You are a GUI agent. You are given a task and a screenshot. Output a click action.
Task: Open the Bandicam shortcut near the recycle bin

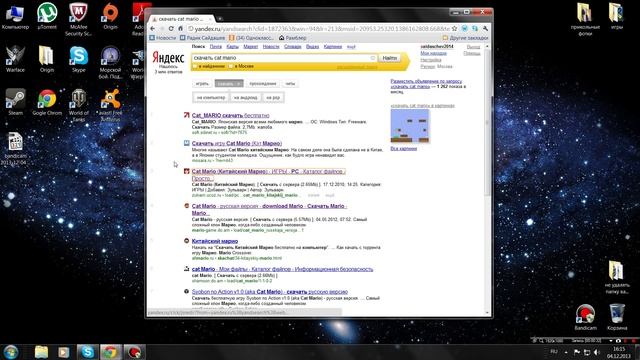pos(585,318)
